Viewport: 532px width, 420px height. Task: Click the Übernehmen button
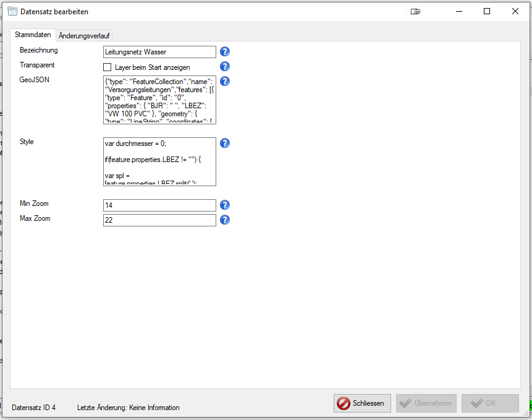(426, 403)
